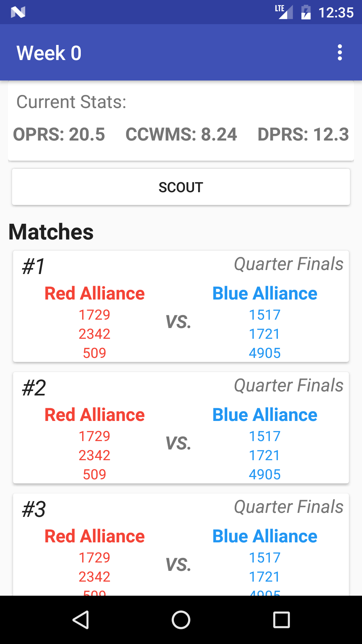Tap Red Alliance heading in match #2
The height and width of the screenshot is (644, 362).
click(x=95, y=415)
